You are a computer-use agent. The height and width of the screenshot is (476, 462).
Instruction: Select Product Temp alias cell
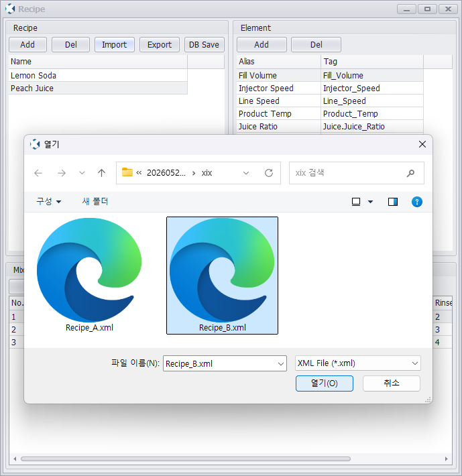278,113
